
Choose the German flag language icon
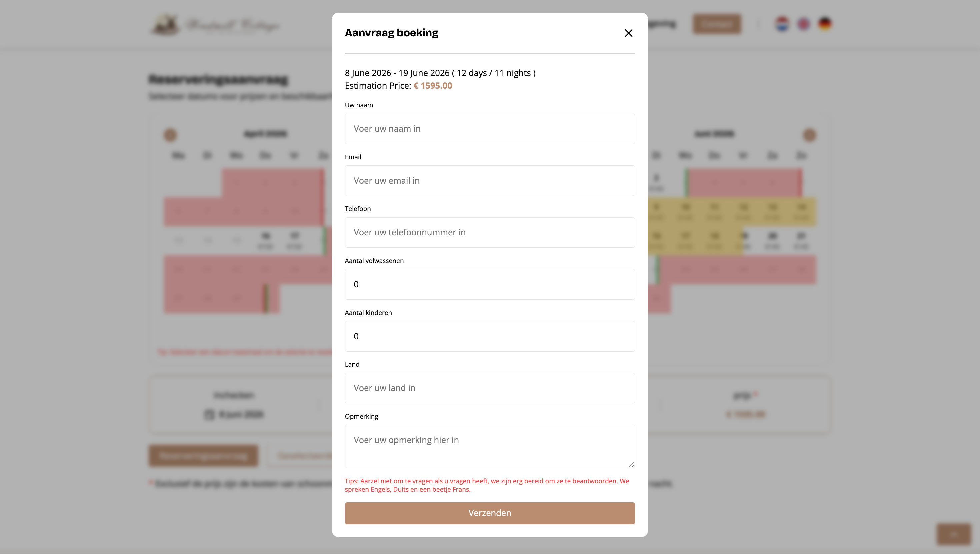coord(825,24)
